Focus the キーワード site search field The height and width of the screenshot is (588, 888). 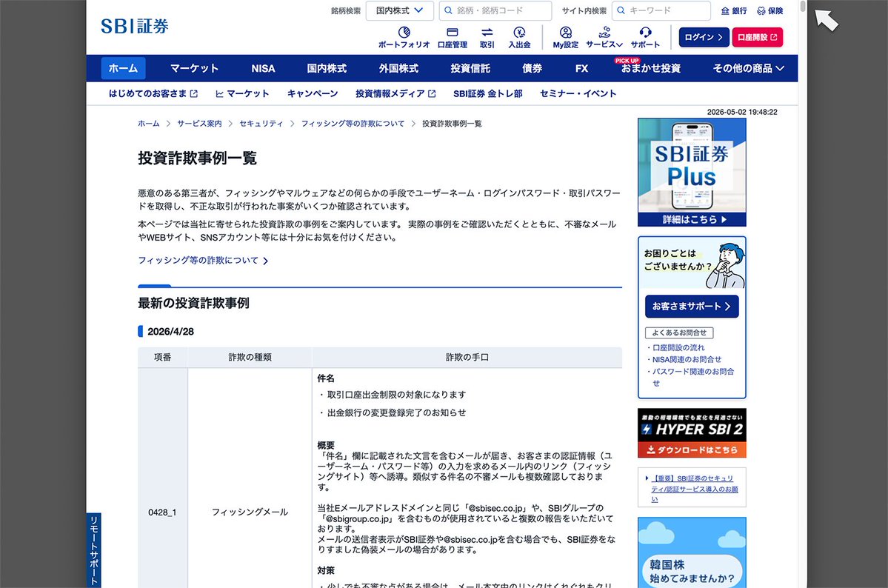tap(661, 11)
